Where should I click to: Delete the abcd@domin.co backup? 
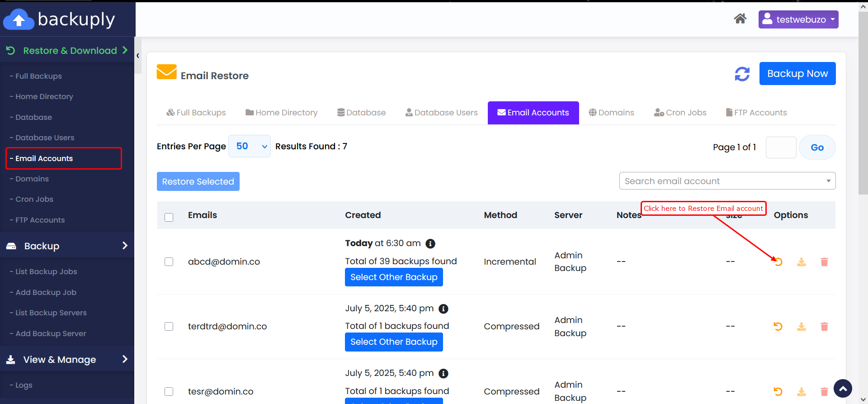pos(824,262)
